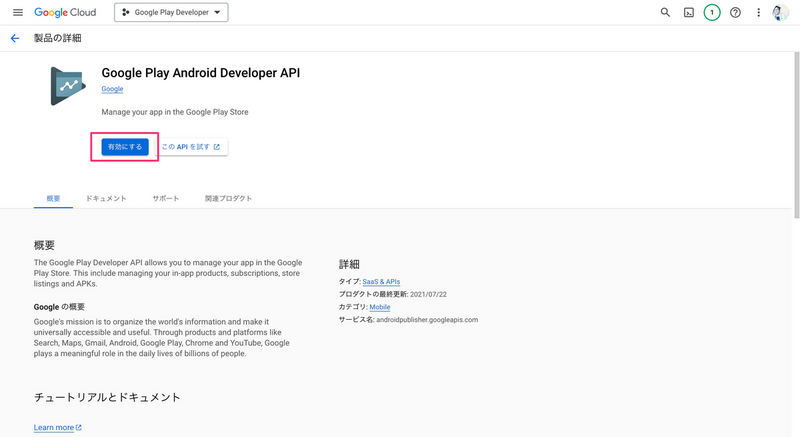
Task: Click the last updated date 2021/07/22
Action: pyautogui.click(x=428, y=294)
